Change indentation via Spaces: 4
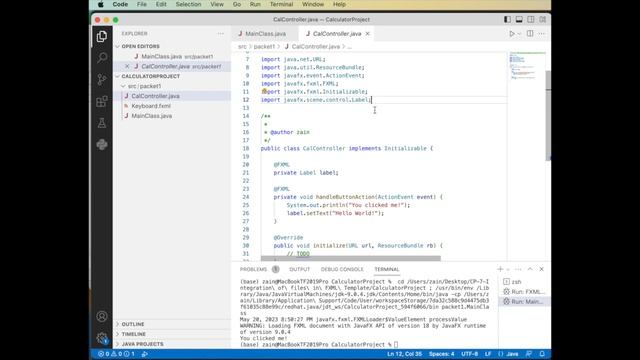 click(441, 354)
